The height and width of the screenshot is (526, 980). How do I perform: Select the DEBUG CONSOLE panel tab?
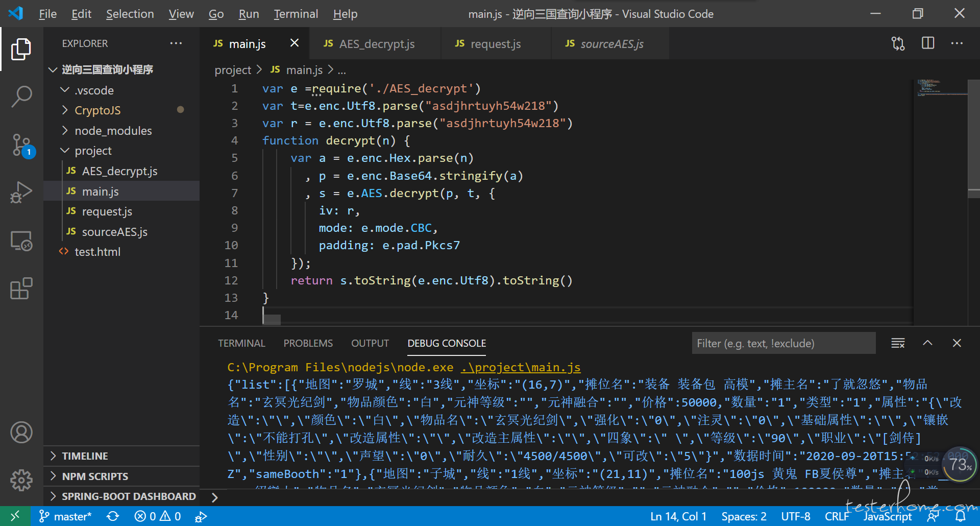click(447, 343)
